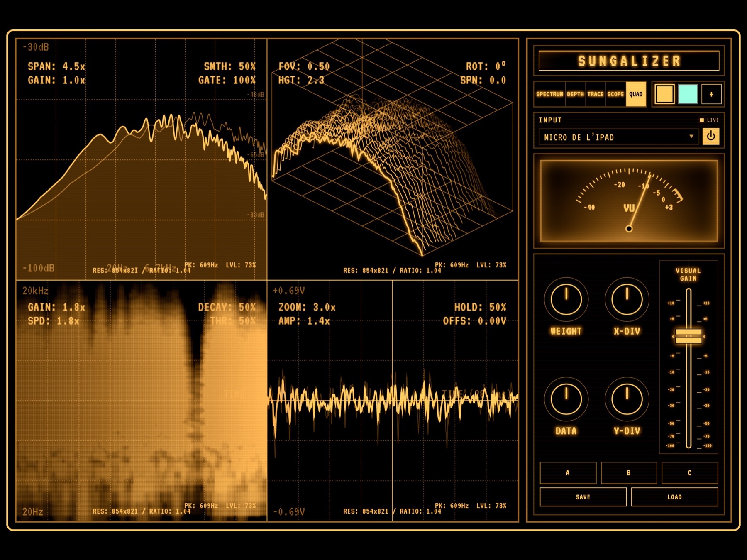Viewport: 747px width, 560px height.
Task: Select the cyan color swatch
Action: (x=688, y=94)
